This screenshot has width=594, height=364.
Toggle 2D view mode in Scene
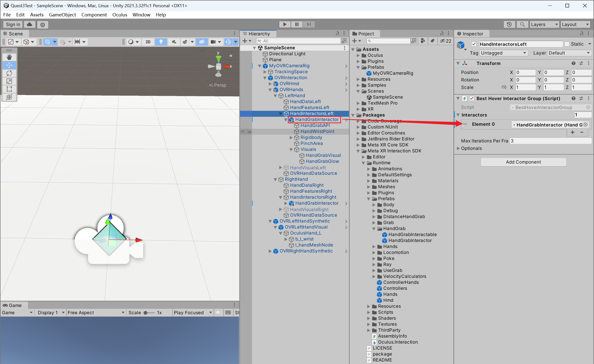(148, 42)
